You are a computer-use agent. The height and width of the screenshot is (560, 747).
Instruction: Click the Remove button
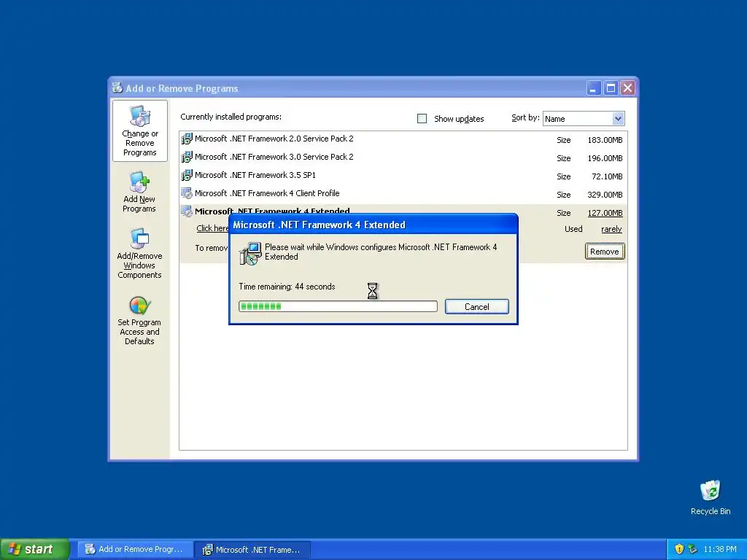pyautogui.click(x=605, y=252)
